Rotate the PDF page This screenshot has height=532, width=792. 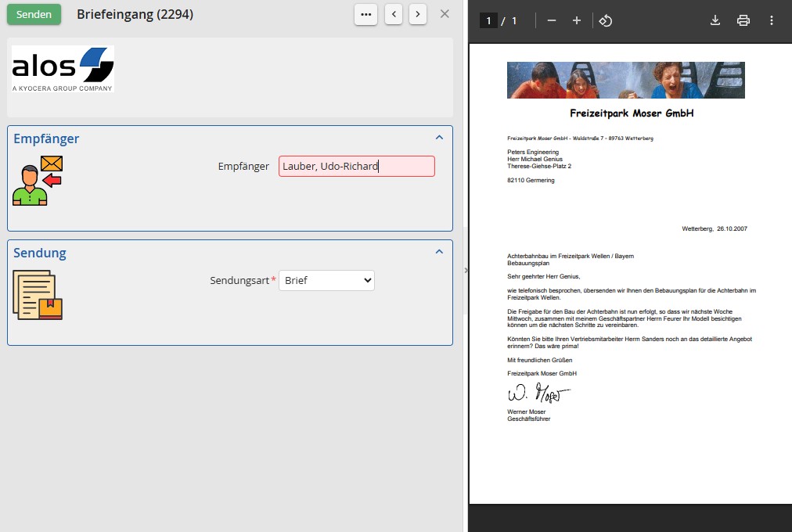point(605,20)
